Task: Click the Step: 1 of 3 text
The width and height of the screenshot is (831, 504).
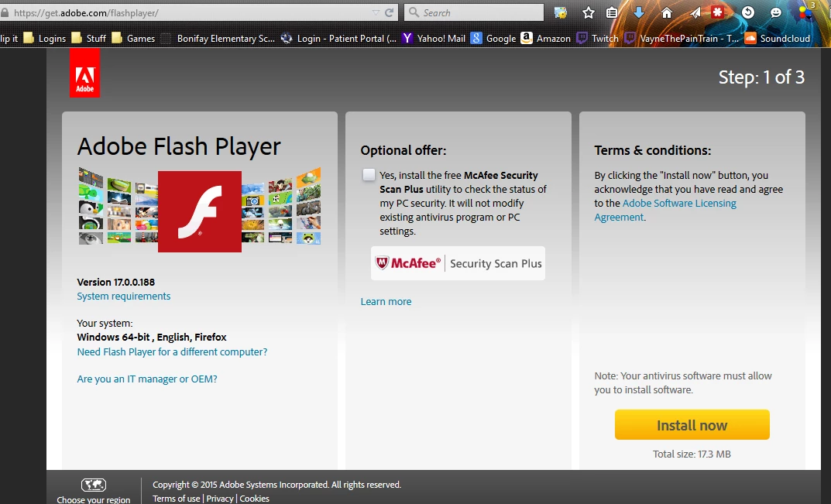Action: pos(761,77)
